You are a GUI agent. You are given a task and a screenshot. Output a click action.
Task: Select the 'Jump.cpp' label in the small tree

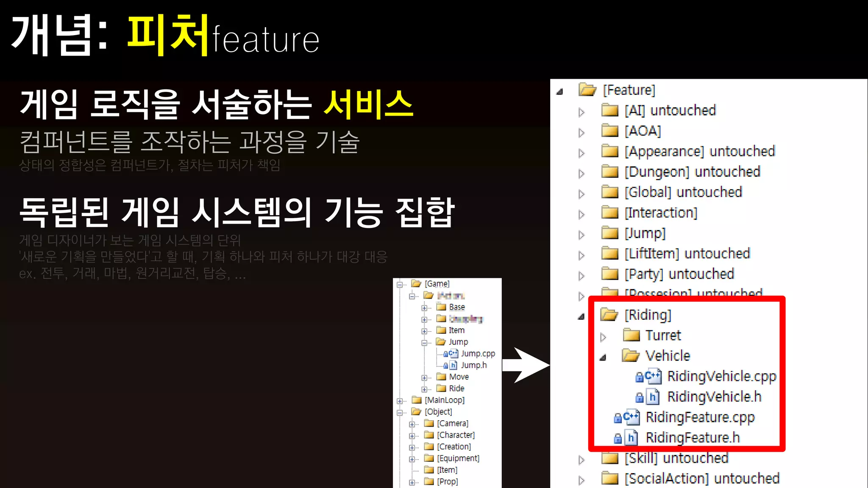click(478, 353)
